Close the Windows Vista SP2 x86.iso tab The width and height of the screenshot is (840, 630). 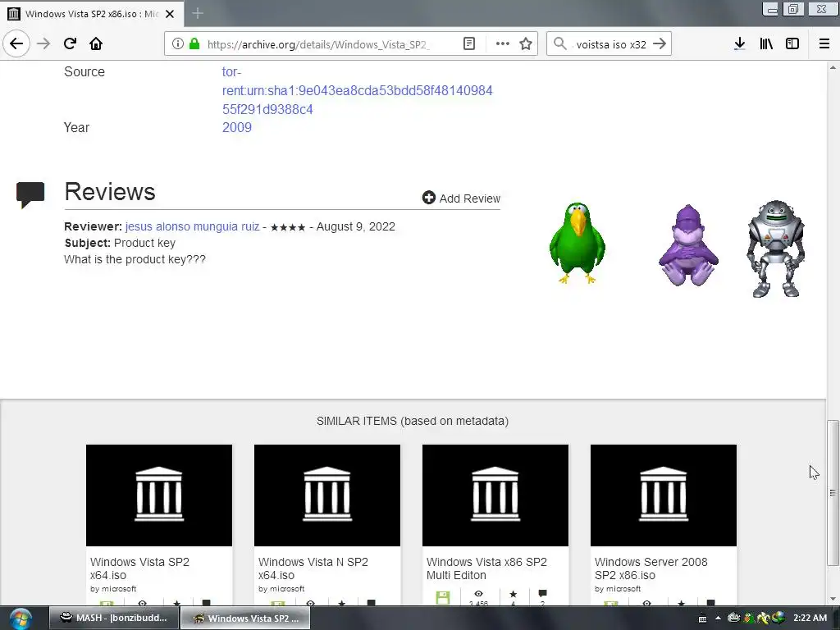click(x=170, y=14)
